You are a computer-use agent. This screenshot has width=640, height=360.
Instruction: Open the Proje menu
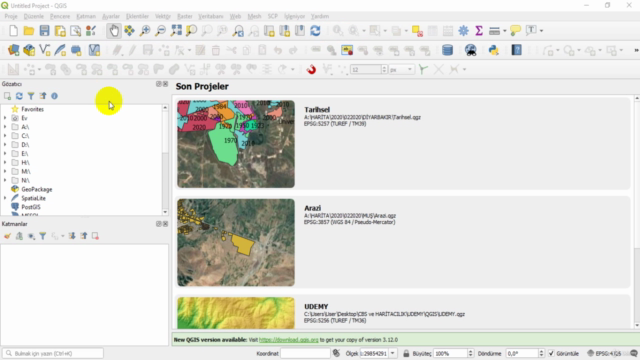coord(11,16)
